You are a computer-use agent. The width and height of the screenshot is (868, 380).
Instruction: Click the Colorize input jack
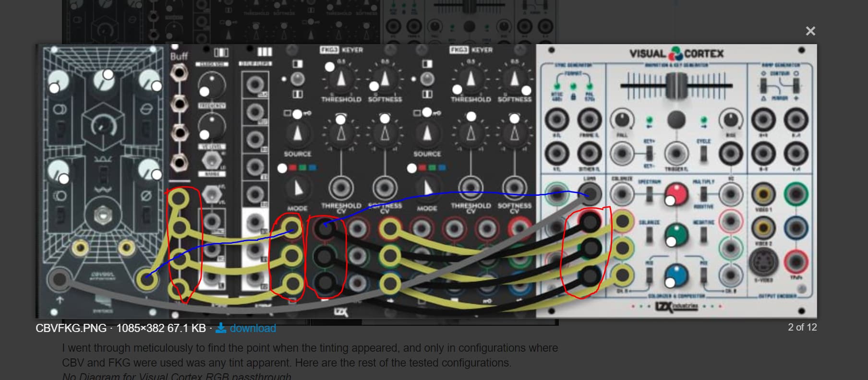622,194
